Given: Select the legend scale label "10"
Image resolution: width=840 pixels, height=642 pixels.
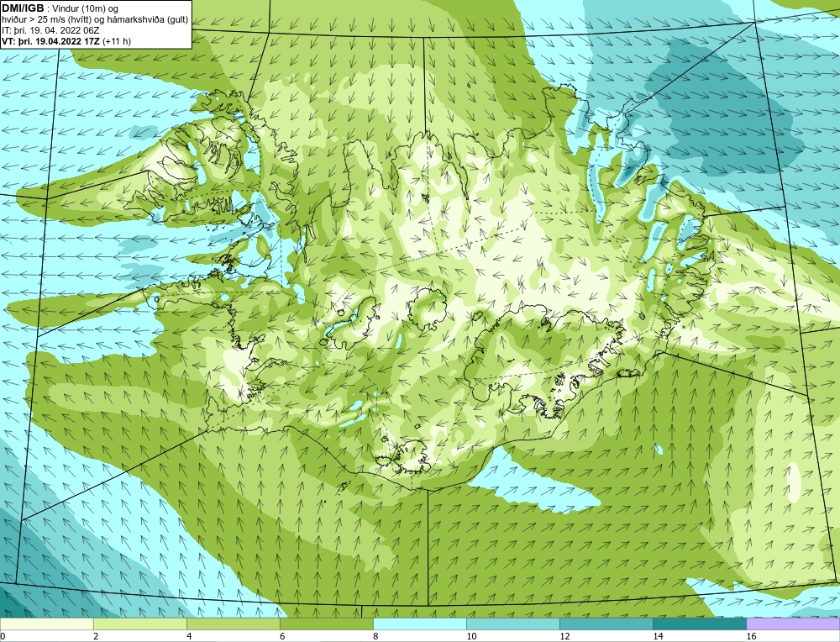Looking at the screenshot, I should tap(471, 636).
